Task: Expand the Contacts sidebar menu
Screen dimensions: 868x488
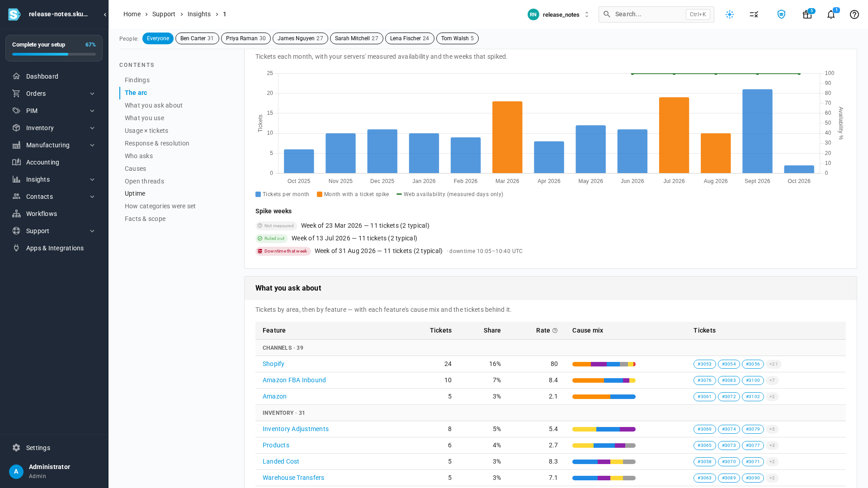Action: click(x=54, y=197)
